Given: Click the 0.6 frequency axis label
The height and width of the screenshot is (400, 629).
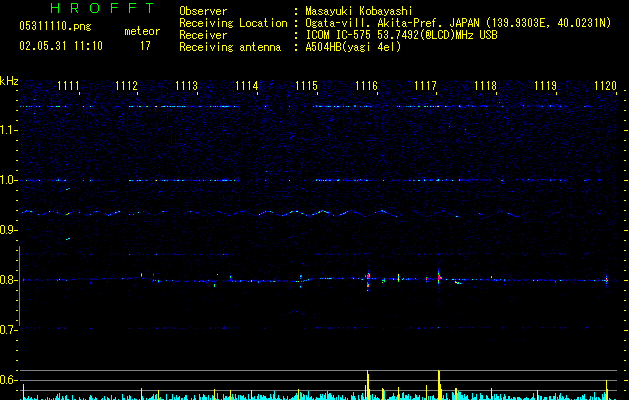Looking at the screenshot, I should pyautogui.click(x=9, y=380).
